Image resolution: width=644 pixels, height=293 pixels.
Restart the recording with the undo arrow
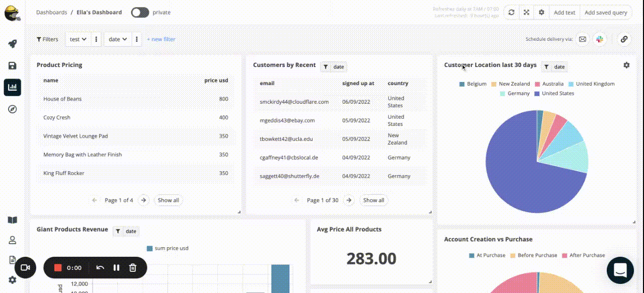point(100,268)
